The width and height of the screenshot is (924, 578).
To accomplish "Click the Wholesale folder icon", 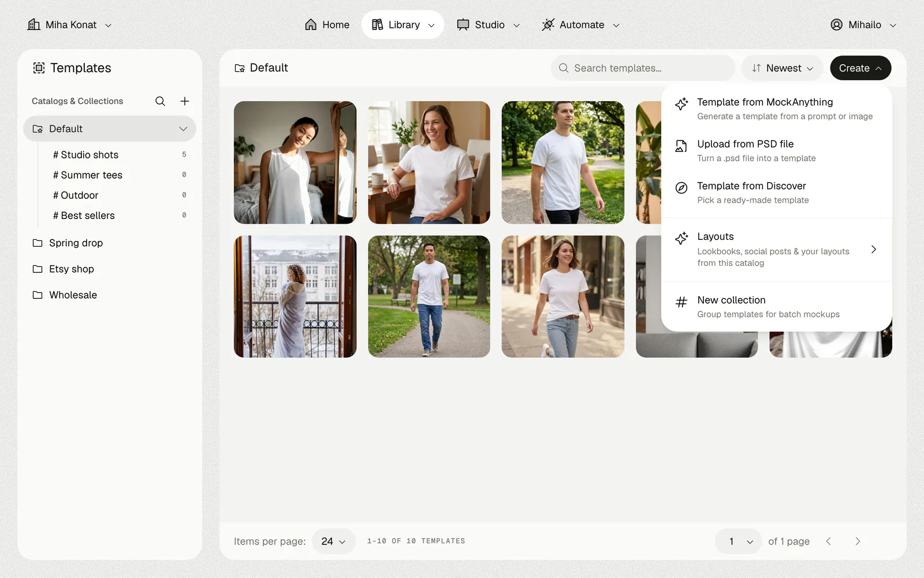I will coord(38,295).
